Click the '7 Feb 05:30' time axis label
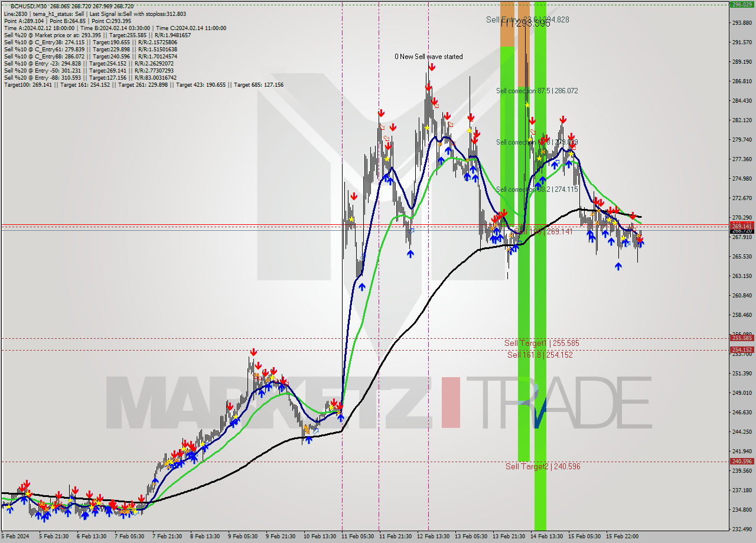Screen dimensions: 756x543 (129, 536)
